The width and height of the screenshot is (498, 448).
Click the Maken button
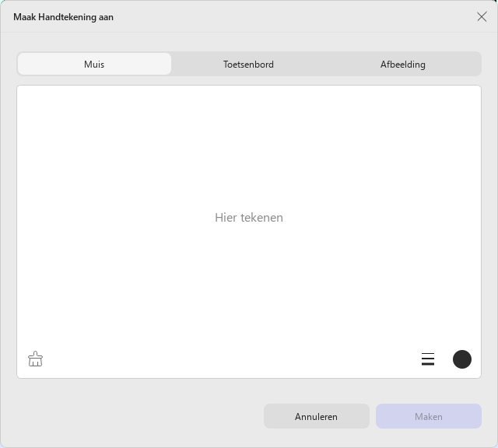point(429,416)
